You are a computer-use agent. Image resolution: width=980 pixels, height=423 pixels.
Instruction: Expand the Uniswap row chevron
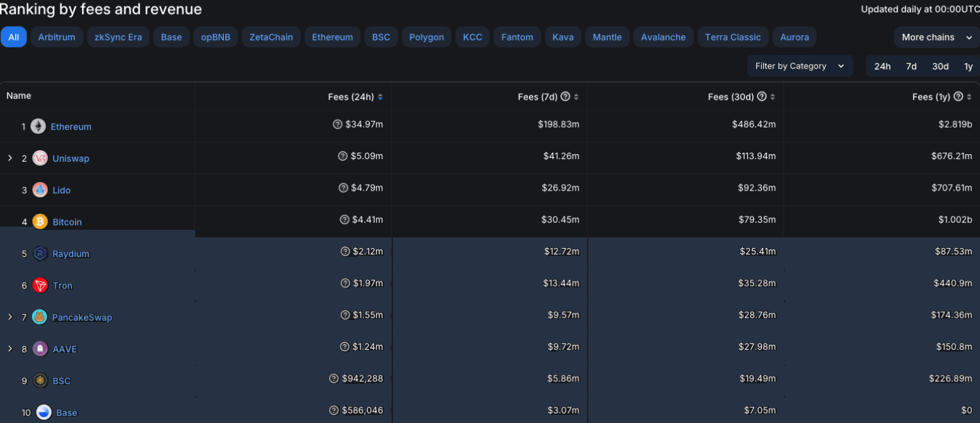(x=10, y=158)
